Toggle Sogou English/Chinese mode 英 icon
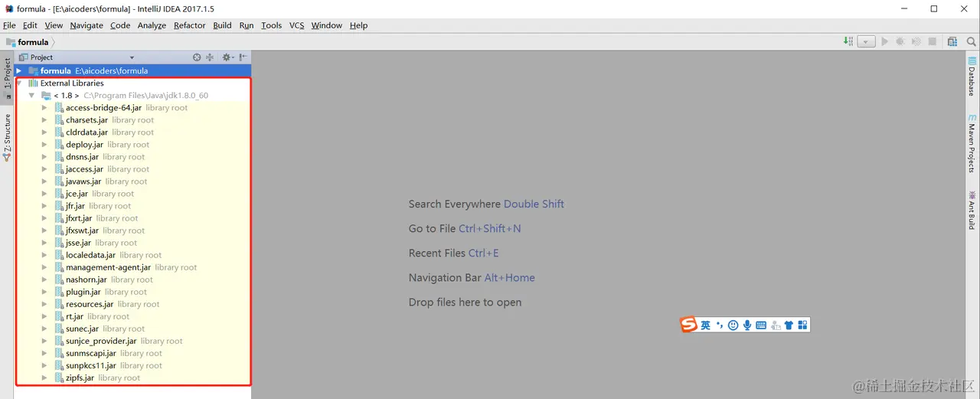980x399 pixels. point(705,325)
